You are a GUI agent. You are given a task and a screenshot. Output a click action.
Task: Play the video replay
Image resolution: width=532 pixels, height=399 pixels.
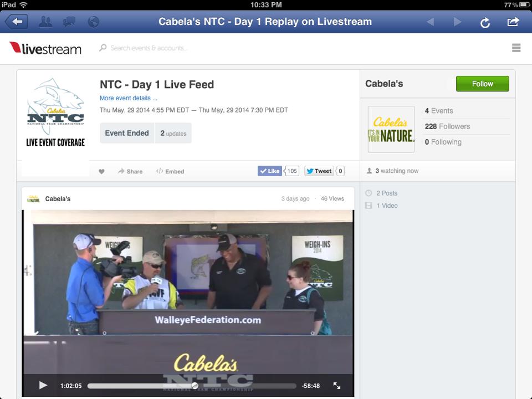click(43, 386)
